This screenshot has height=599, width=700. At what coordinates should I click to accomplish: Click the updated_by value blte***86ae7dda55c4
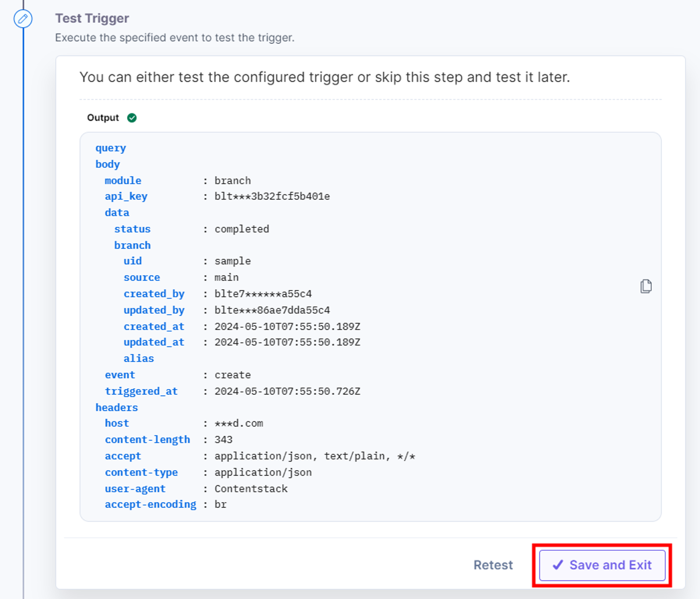(272, 310)
